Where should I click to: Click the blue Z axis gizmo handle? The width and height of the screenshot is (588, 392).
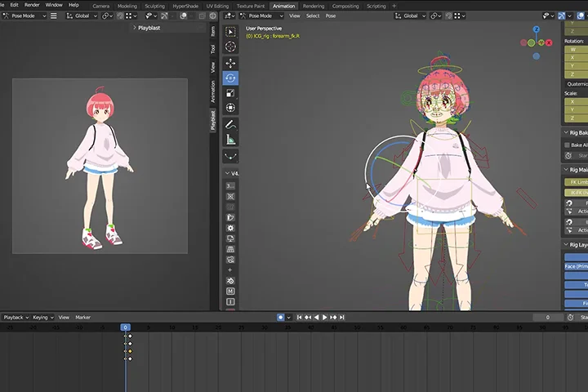tap(537, 29)
